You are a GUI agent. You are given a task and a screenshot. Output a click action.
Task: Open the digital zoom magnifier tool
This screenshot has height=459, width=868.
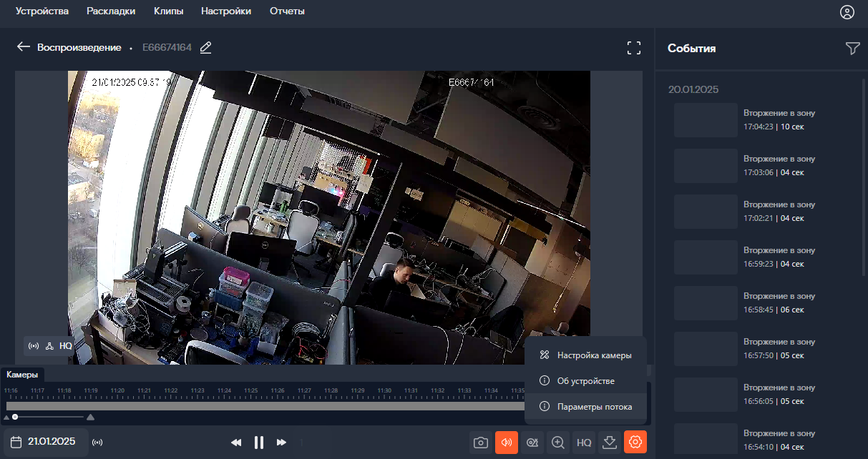[558, 443]
